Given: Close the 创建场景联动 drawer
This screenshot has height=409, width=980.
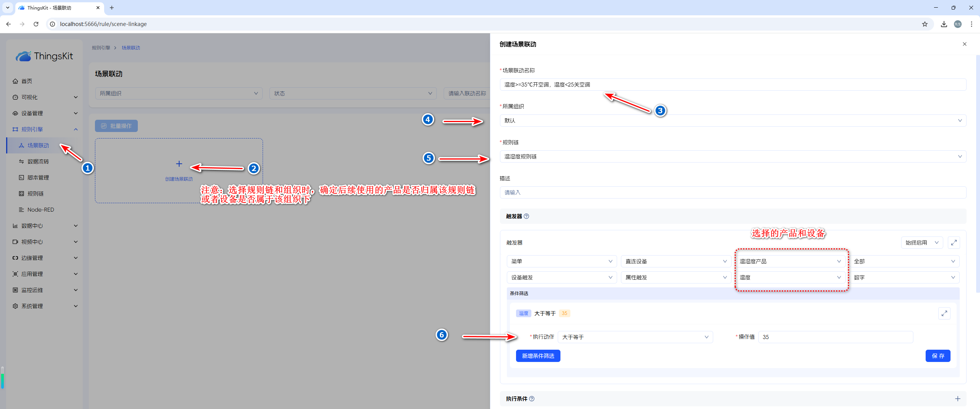Looking at the screenshot, I should pos(964,44).
